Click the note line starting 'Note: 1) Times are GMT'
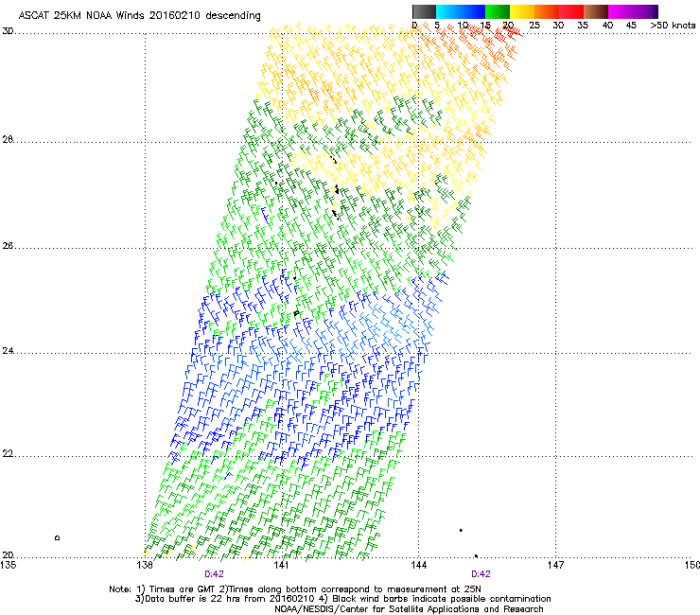 [295, 589]
